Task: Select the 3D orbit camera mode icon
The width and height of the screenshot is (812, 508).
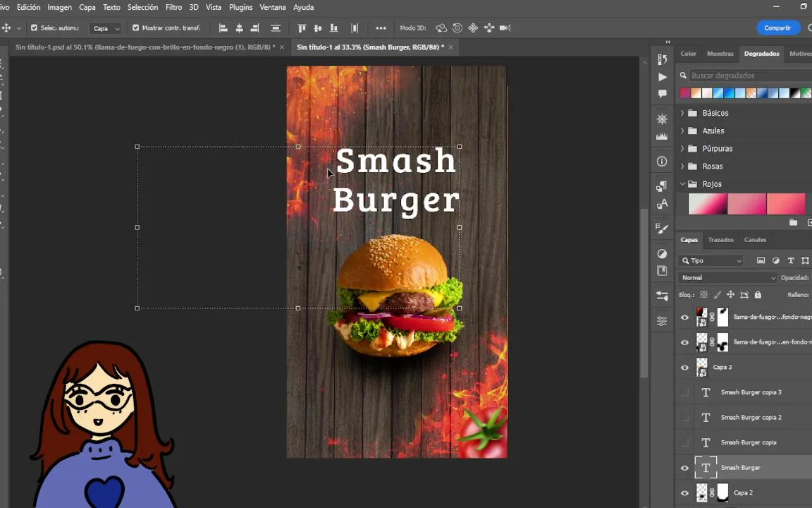Action: pos(441,28)
